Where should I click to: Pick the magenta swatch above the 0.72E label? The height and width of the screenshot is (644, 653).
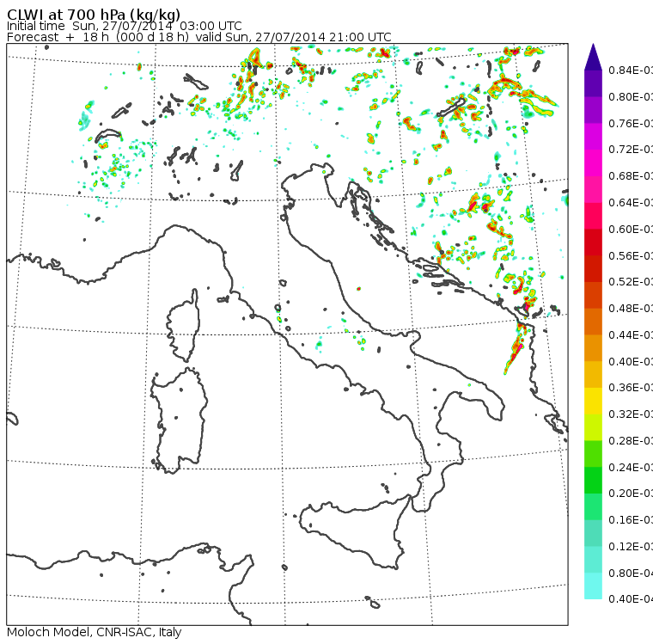coord(593,137)
